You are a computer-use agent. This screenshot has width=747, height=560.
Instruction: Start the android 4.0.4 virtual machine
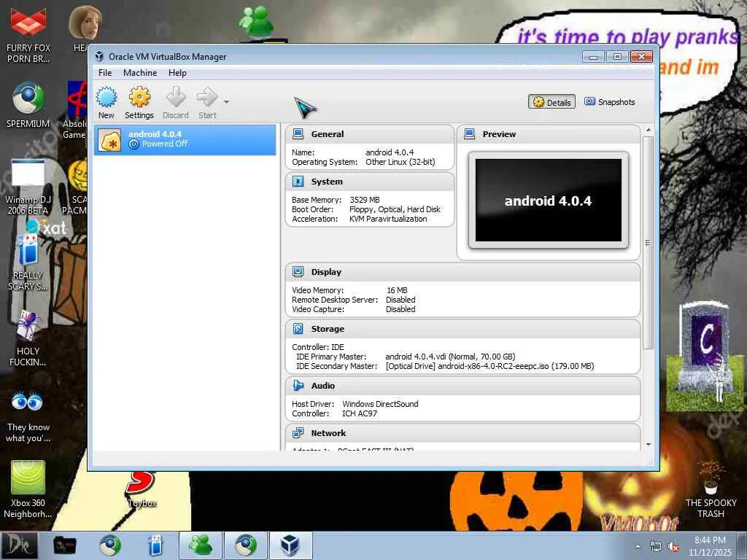(x=207, y=102)
